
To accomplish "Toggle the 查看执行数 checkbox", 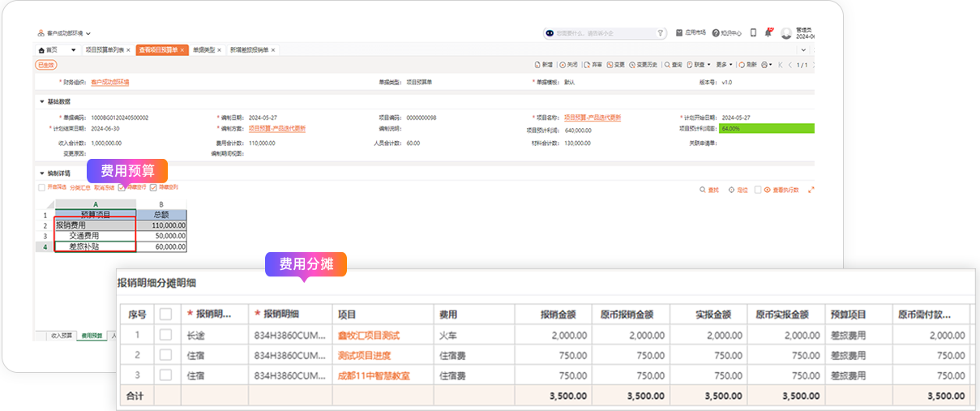I will click(758, 190).
